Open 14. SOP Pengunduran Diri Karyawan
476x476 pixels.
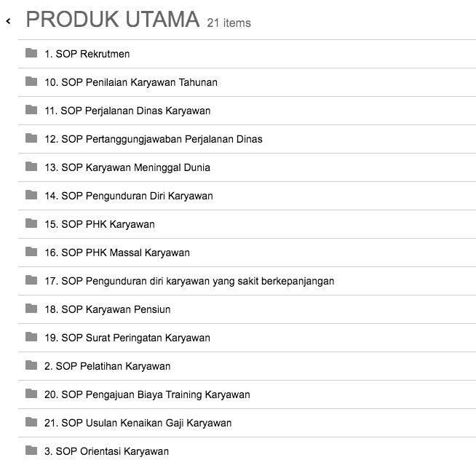coord(128,196)
